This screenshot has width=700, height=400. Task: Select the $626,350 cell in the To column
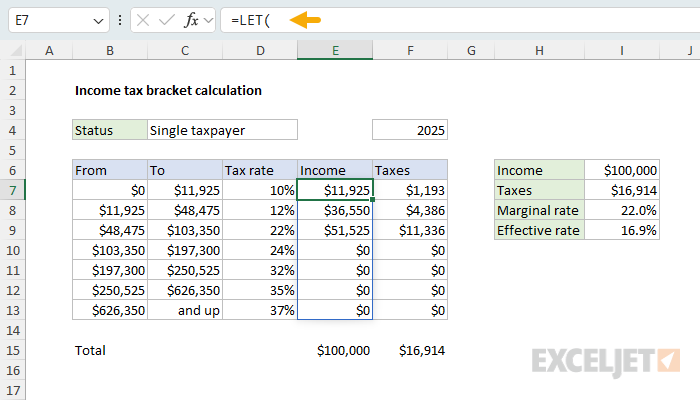click(x=185, y=291)
